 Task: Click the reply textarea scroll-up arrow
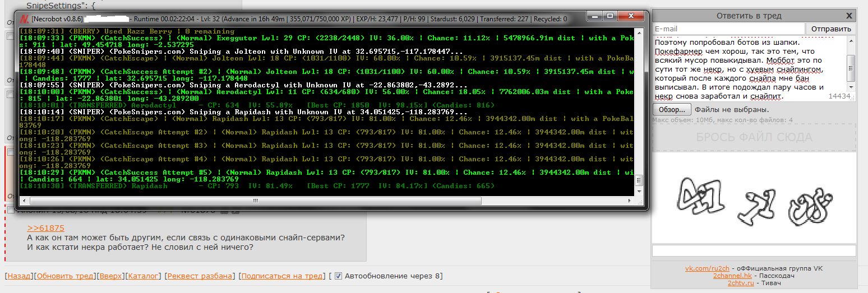[x=851, y=42]
